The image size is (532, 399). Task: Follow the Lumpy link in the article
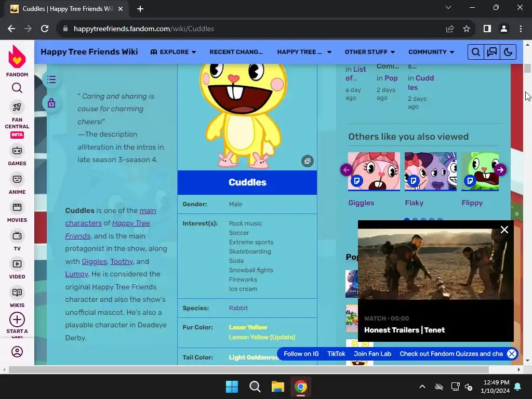point(76,274)
